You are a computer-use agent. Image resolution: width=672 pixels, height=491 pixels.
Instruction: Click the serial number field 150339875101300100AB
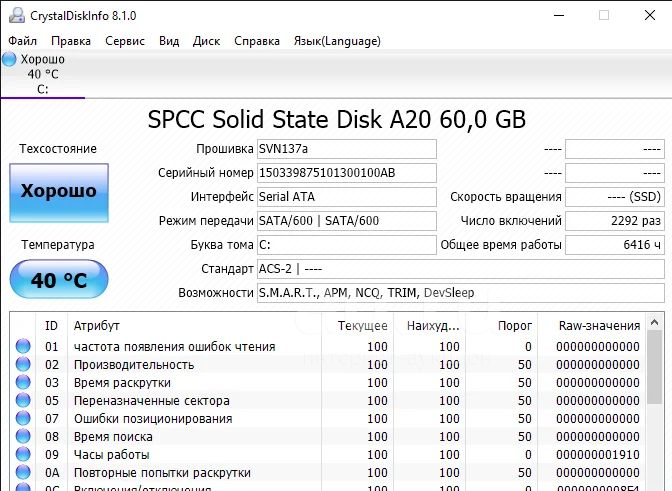pyautogui.click(x=347, y=173)
